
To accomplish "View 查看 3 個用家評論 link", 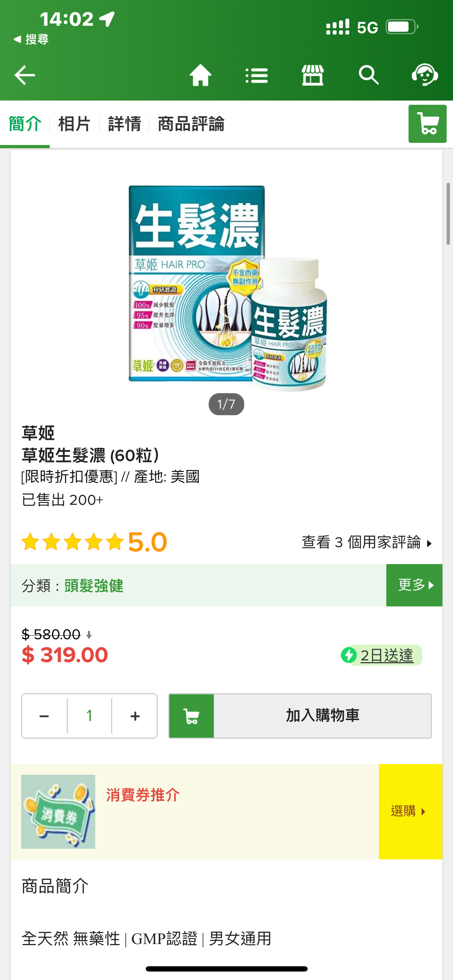I will (x=367, y=542).
